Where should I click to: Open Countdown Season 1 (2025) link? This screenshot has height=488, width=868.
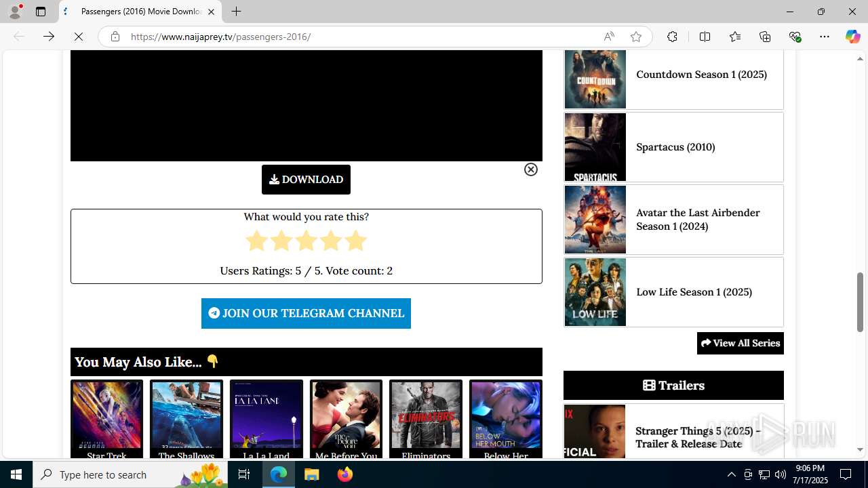pyautogui.click(x=701, y=75)
